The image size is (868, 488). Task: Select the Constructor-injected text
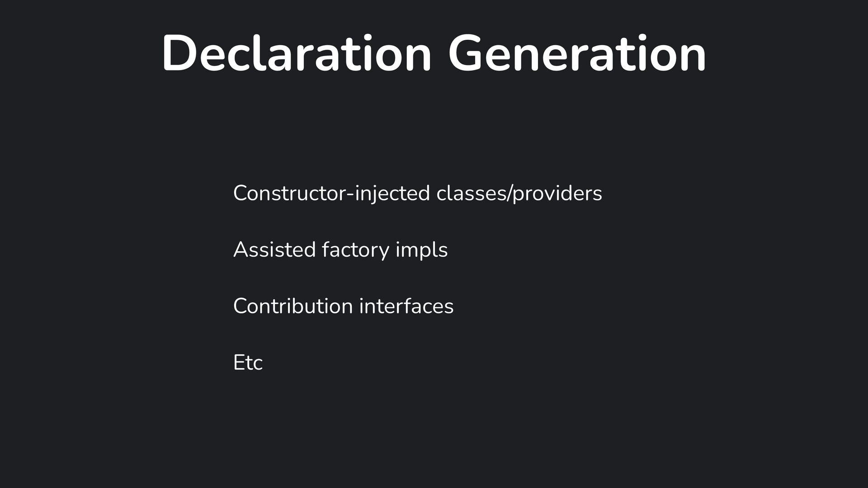(331, 194)
